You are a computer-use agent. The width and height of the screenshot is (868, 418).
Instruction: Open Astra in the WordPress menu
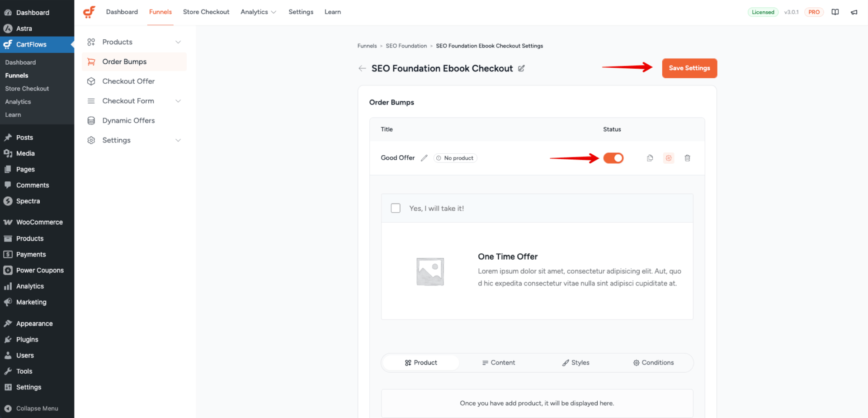[37, 28]
